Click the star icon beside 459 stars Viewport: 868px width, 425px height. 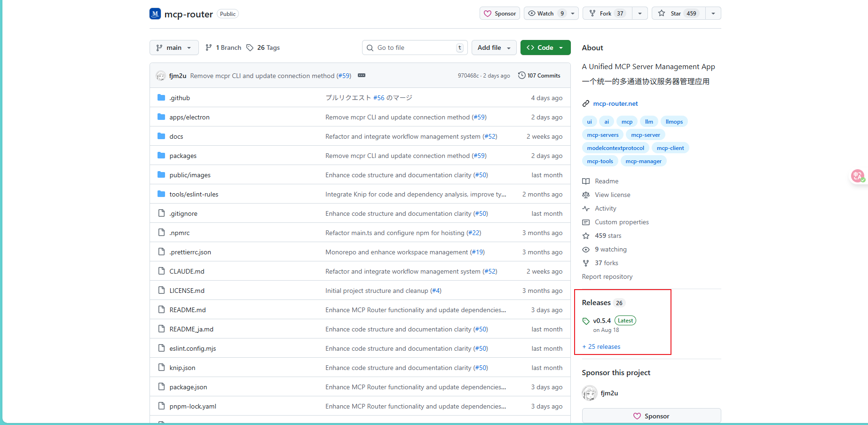[586, 236]
